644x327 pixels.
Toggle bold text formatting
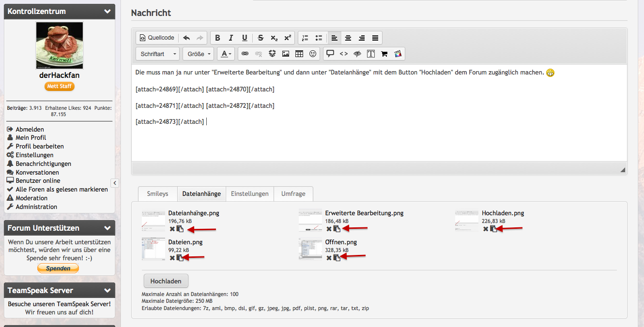tap(217, 38)
